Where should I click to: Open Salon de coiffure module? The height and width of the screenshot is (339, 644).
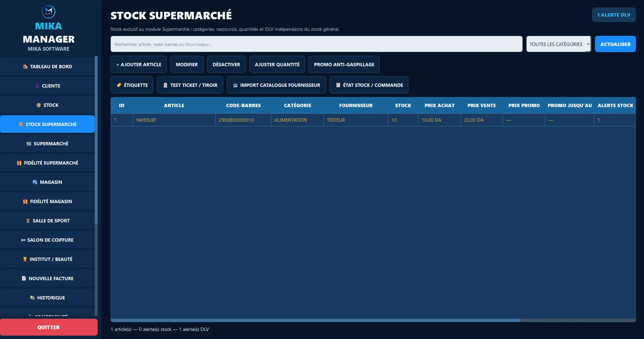(x=47, y=240)
